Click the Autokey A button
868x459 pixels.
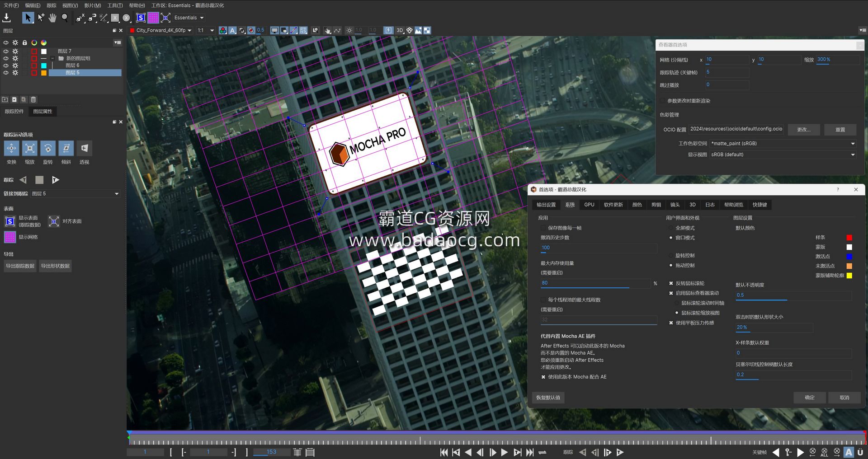(849, 452)
